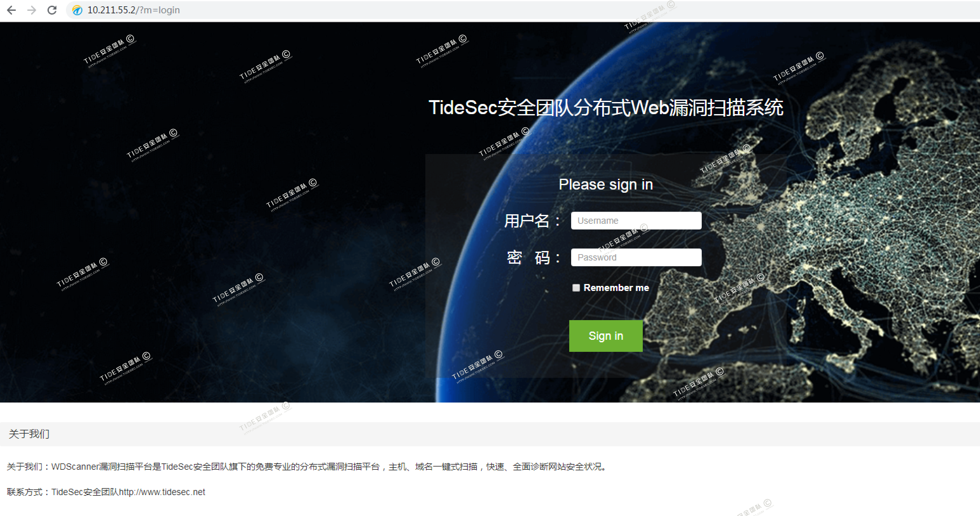Click the site favicon in address bar
Screen dimensions: 980x516
77,10
